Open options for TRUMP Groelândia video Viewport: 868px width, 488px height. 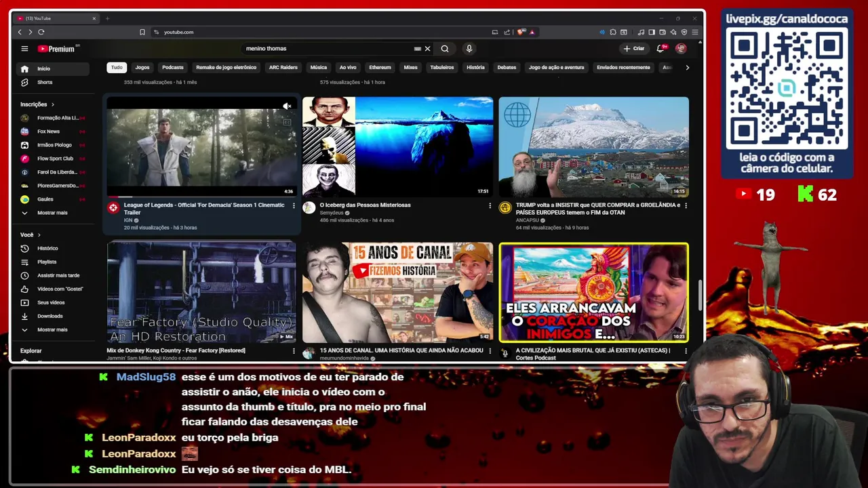(x=686, y=205)
